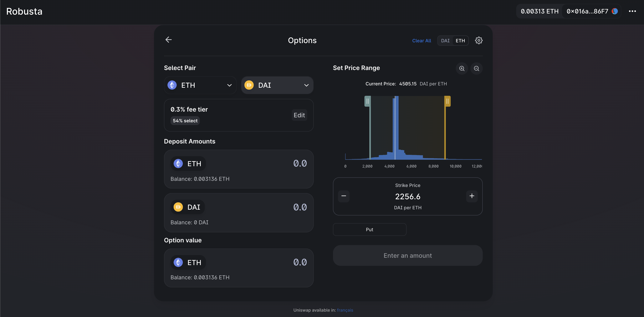Click the 0.3% fee tier label
The image size is (644, 317).
tap(189, 109)
